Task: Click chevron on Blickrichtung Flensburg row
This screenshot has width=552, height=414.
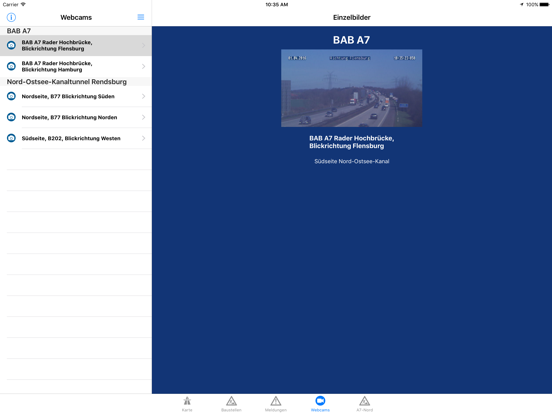Action: pos(144,45)
